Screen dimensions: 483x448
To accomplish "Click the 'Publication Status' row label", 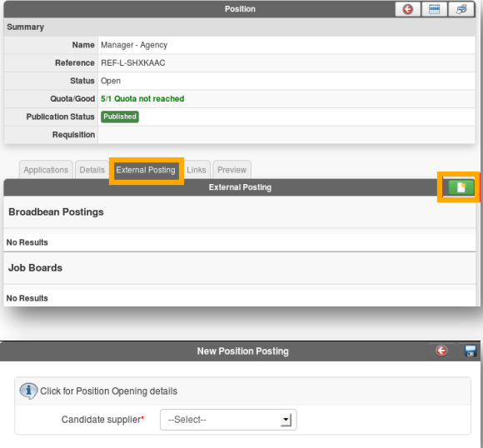I will (x=60, y=117).
